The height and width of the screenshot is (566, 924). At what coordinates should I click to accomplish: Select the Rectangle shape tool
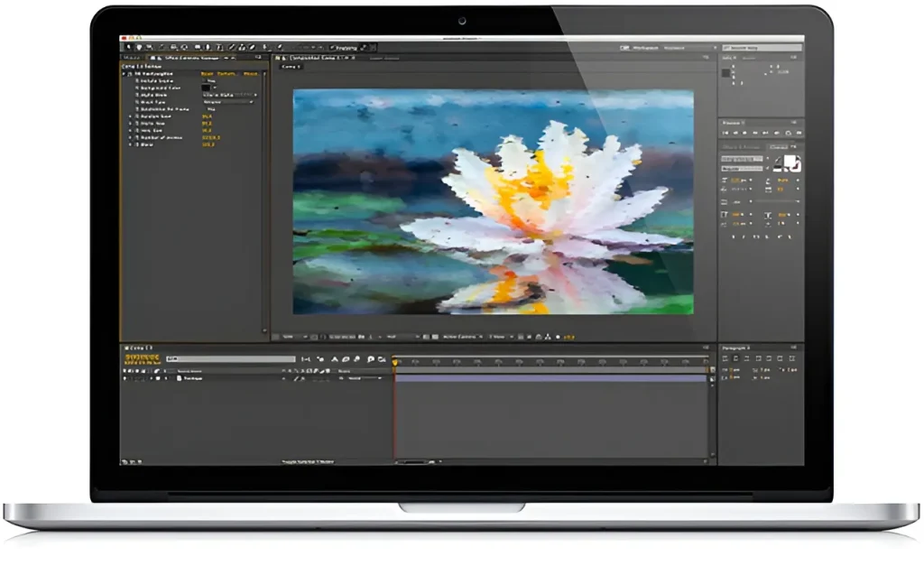click(x=198, y=47)
